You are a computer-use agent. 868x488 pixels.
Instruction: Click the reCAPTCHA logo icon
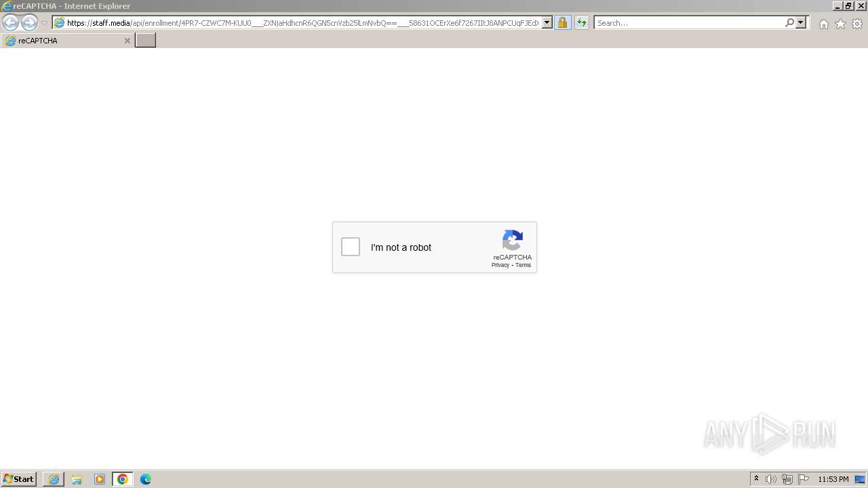[513, 241]
